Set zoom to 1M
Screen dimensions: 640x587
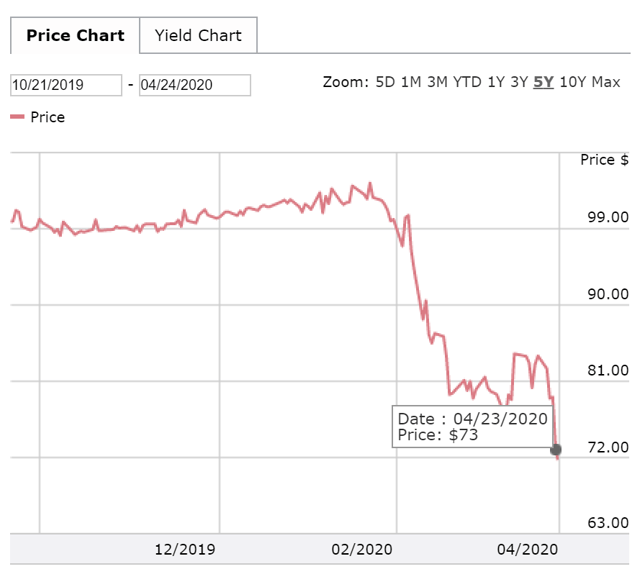(x=410, y=82)
